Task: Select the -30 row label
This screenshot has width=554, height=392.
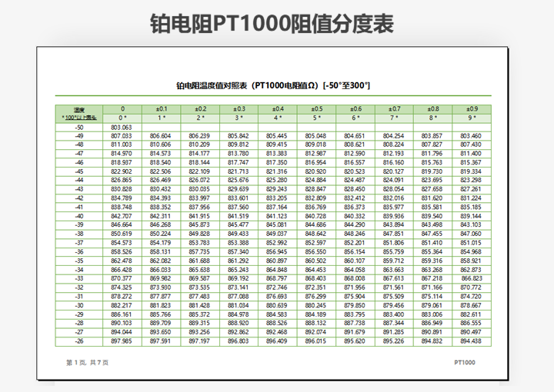Action: pos(79,306)
